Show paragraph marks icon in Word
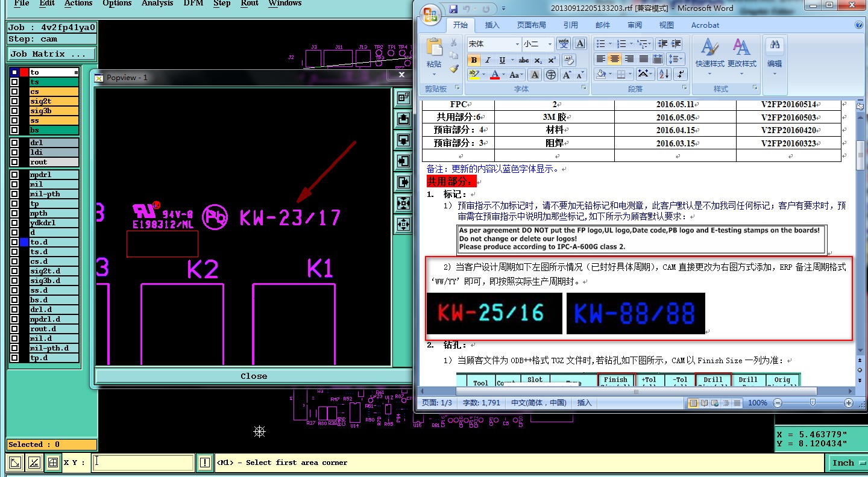The image size is (868, 477). point(681,74)
